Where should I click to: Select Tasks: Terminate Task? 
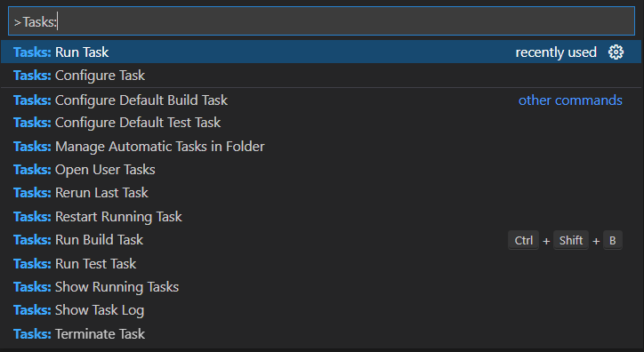321,334
